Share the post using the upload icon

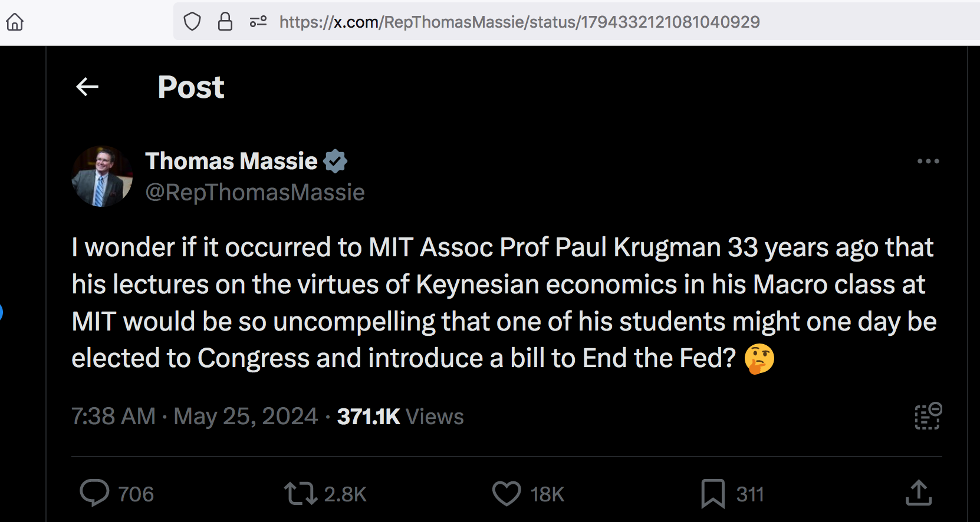coord(918,493)
